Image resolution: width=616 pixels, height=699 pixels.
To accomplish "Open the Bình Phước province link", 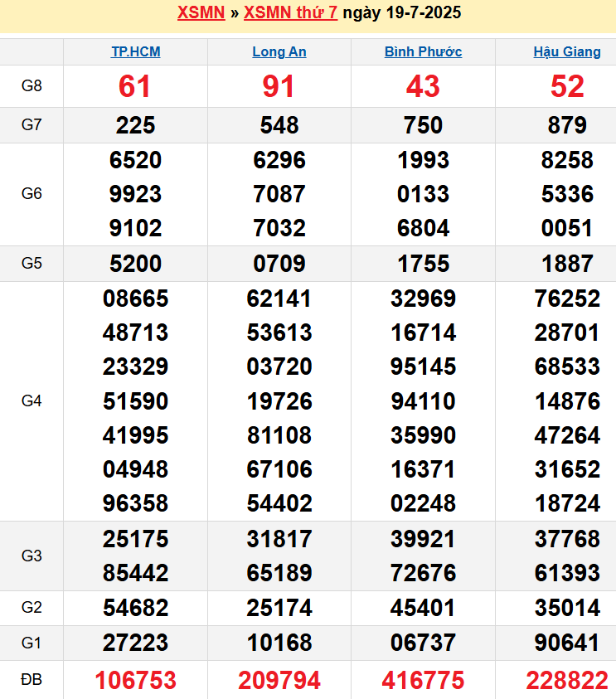I will click(x=423, y=51).
